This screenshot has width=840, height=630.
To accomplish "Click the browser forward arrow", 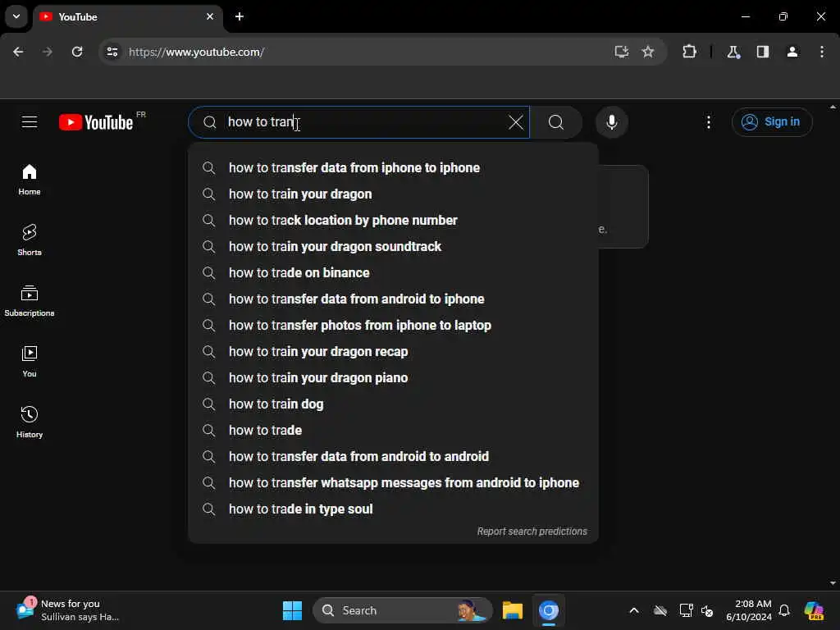I will coord(48,52).
